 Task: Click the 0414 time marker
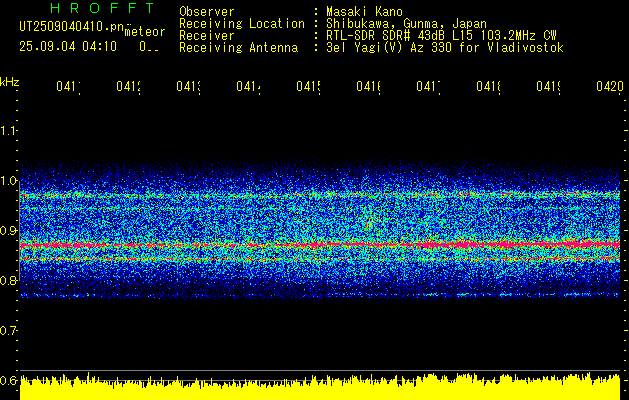coord(248,86)
